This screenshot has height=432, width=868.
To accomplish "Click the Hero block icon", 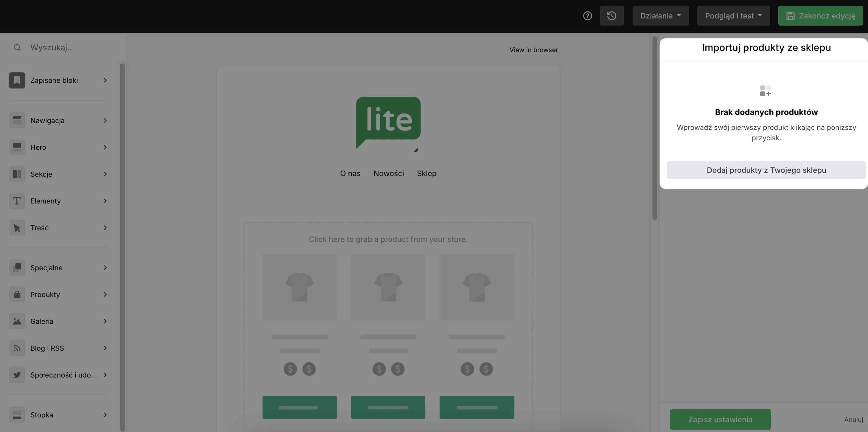I will [x=17, y=147].
